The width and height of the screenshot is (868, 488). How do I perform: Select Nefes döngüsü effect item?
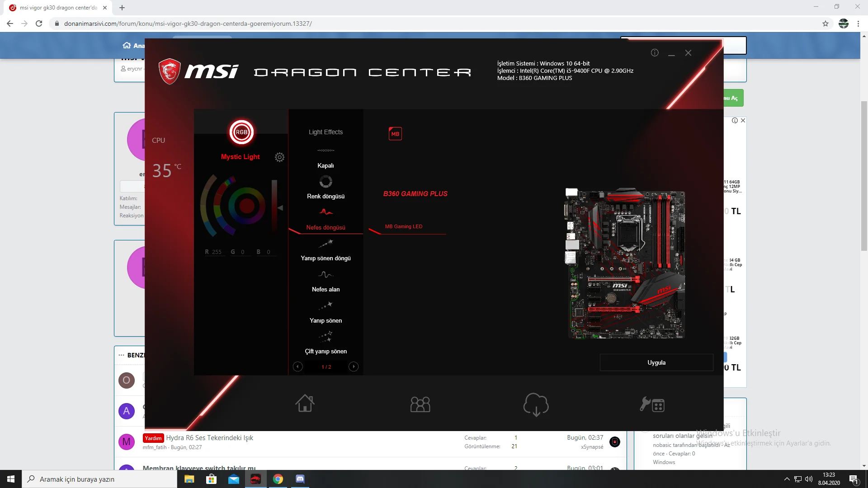pyautogui.click(x=325, y=227)
